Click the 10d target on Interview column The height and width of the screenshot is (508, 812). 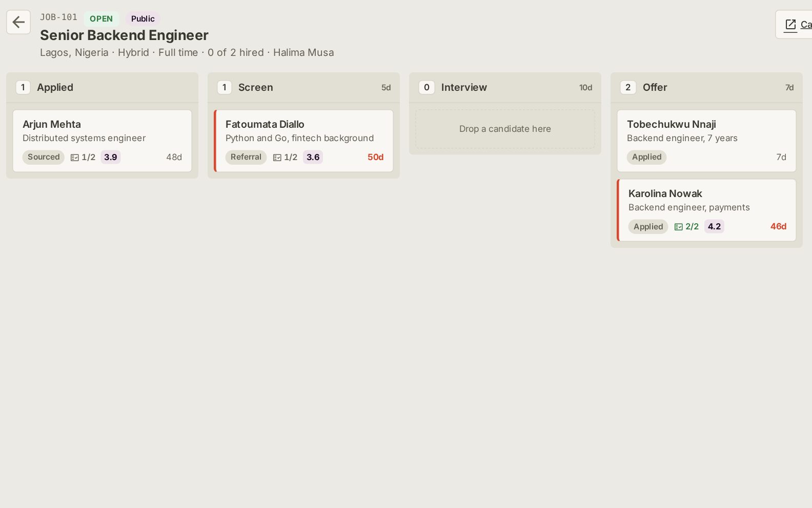(585, 88)
